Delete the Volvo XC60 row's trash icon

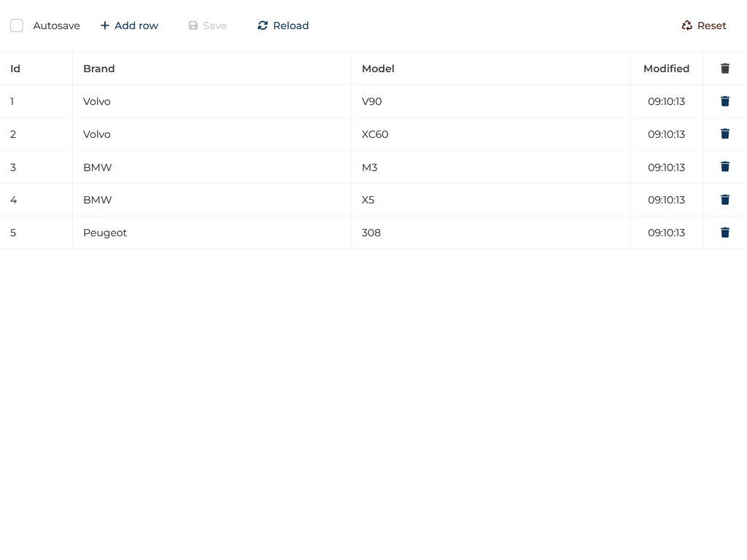724,133
